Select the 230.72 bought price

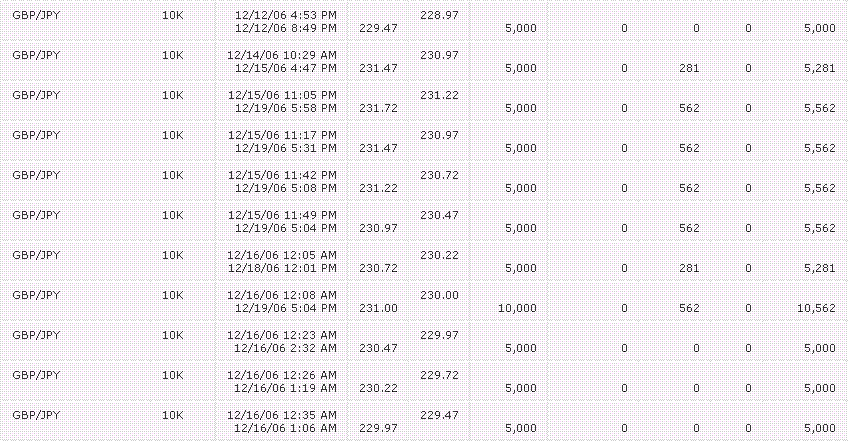[439, 175]
